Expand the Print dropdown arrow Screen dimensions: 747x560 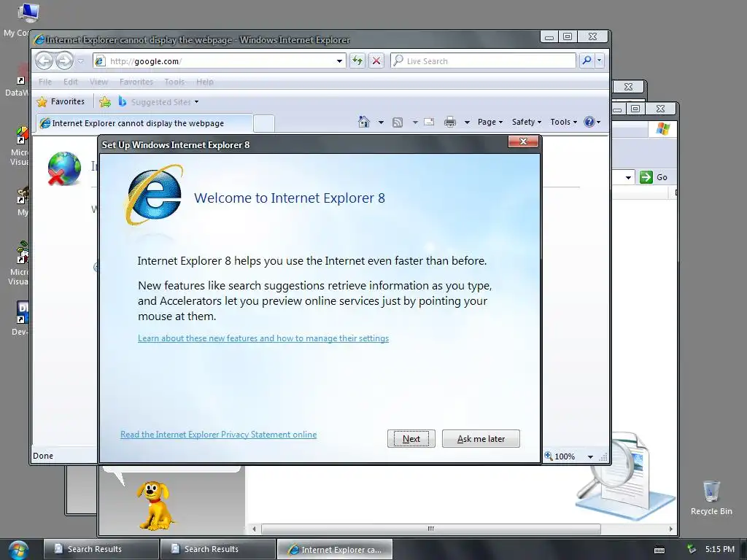[x=467, y=122]
